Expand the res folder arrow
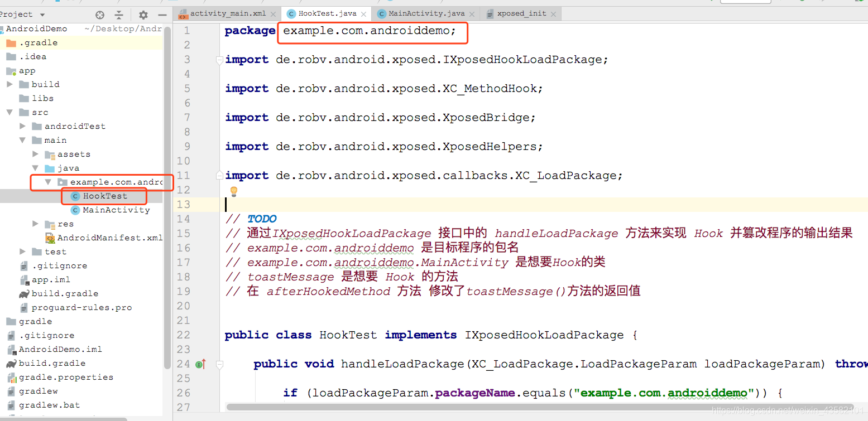 click(36, 224)
